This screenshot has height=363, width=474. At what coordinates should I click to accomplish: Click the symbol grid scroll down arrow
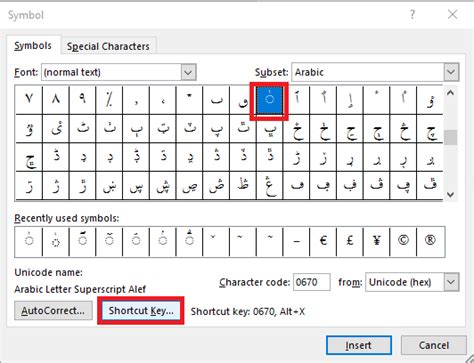pyautogui.click(x=450, y=194)
